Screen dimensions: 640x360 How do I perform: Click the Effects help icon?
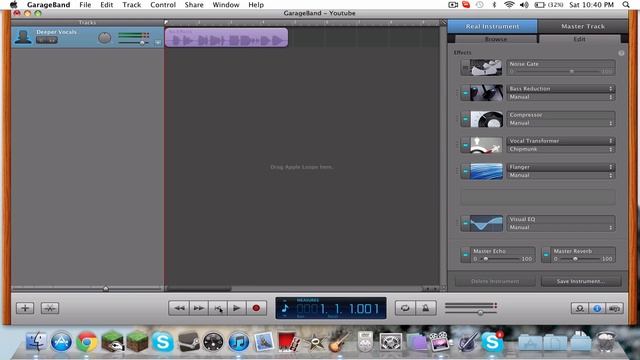(621, 53)
